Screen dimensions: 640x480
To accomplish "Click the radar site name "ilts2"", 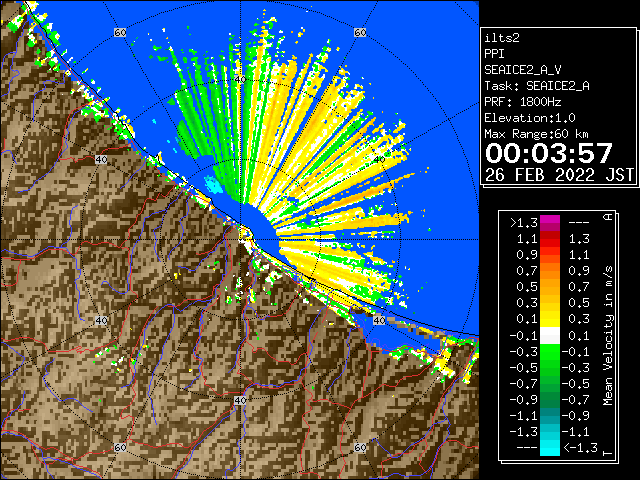I will [502, 38].
